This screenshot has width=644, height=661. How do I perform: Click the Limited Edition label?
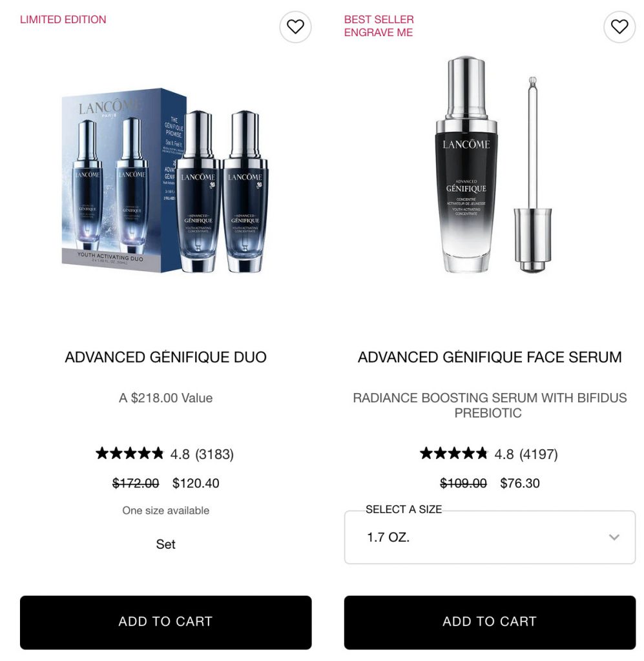(63, 19)
